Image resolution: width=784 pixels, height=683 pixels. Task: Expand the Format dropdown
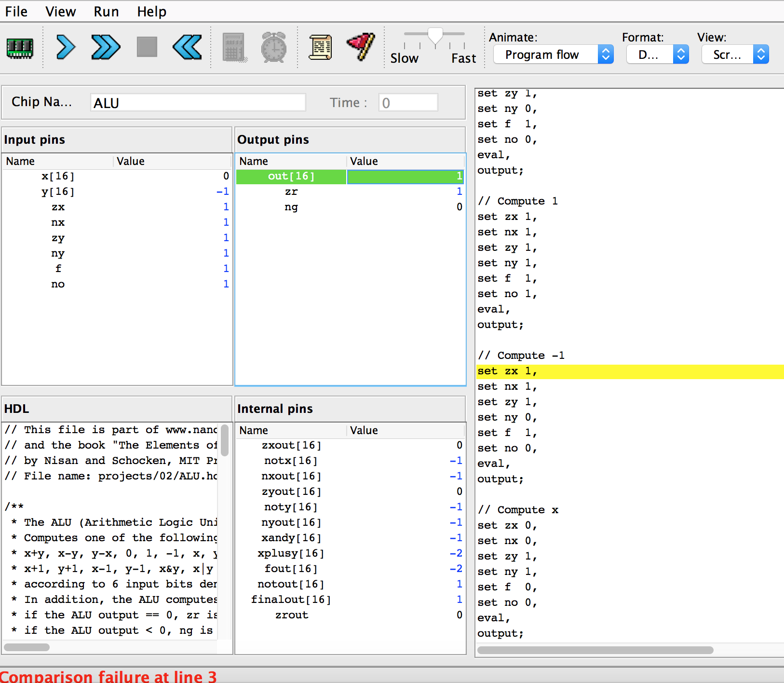coord(657,55)
